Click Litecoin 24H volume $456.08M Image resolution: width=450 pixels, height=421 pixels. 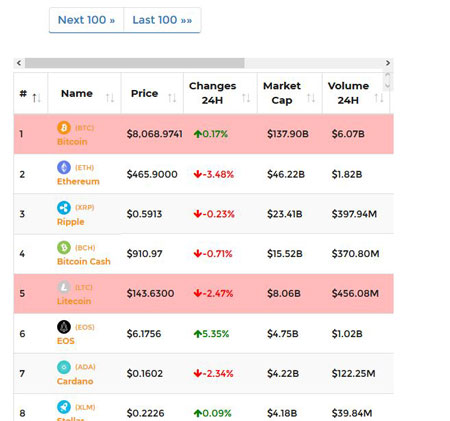[x=355, y=294]
